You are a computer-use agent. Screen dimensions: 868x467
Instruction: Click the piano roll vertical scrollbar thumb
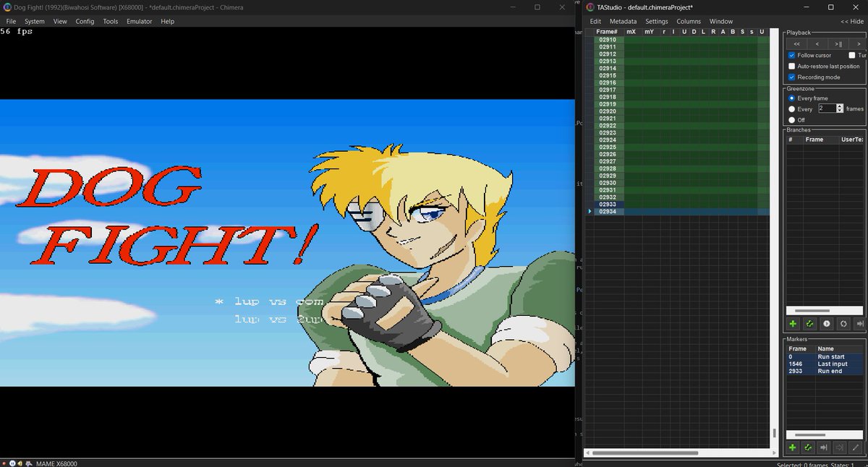[774, 433]
